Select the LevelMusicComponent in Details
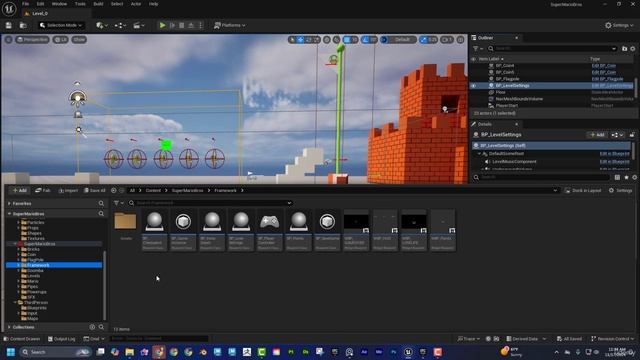The image size is (640, 360). [514, 162]
